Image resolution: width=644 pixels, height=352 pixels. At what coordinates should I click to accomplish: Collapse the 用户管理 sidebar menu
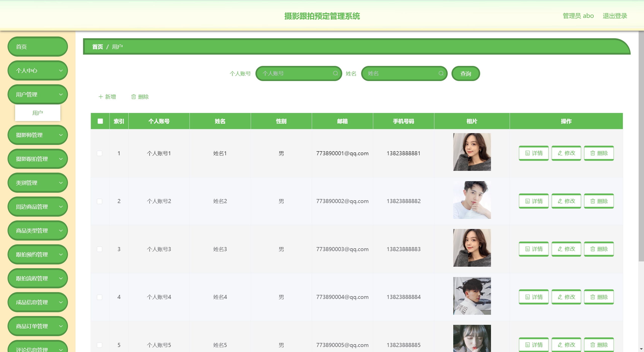tap(38, 94)
